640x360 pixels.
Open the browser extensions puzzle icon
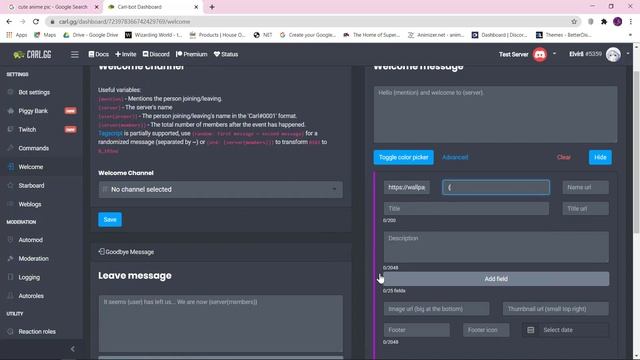(x=604, y=22)
